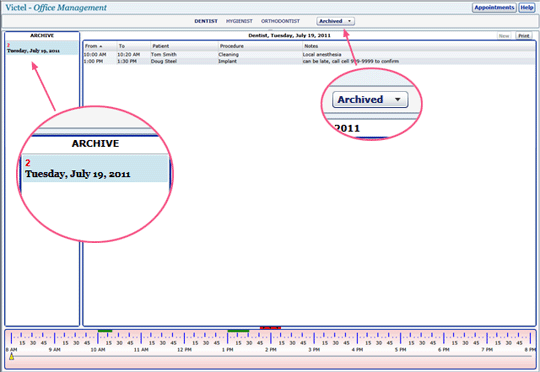
Task: Switch to the HYGIENIST tab
Action: point(239,21)
